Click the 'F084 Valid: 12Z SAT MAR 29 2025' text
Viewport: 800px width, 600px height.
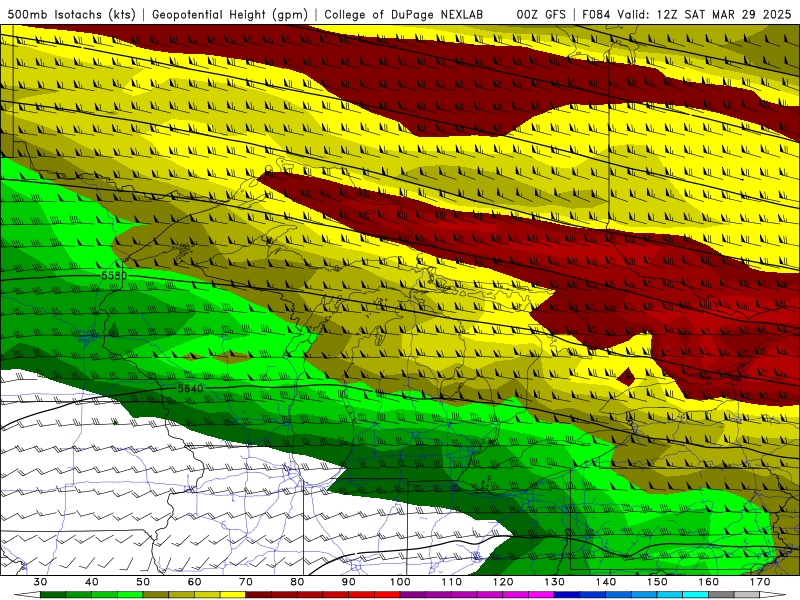[x=687, y=14]
